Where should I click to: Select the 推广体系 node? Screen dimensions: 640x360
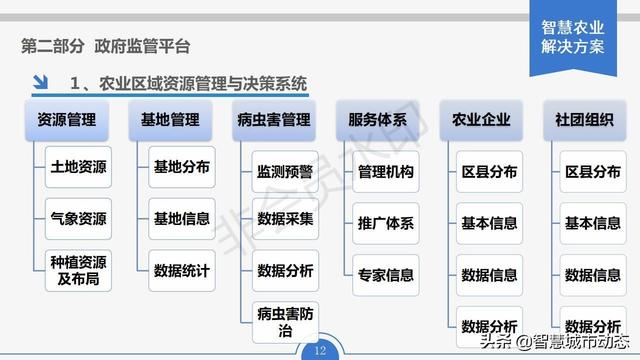(x=386, y=224)
